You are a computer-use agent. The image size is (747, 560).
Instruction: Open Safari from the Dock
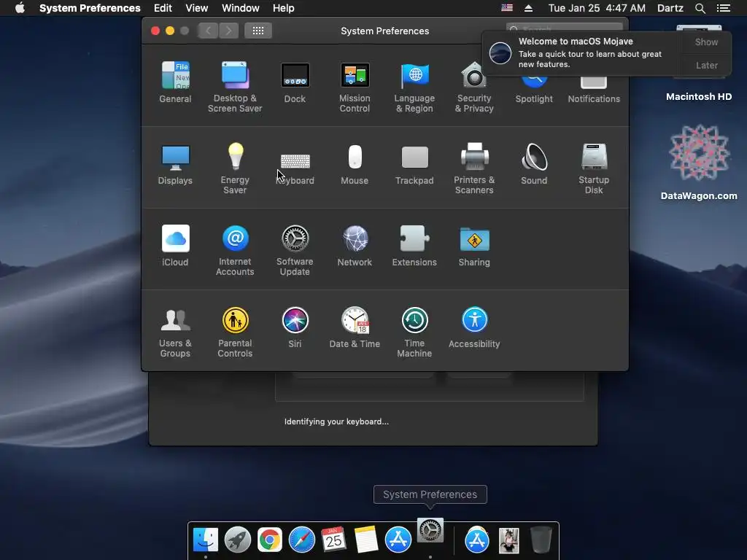302,540
